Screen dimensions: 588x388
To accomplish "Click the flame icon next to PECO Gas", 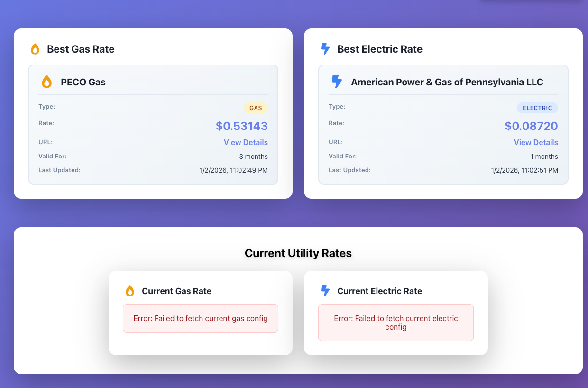I will [x=46, y=82].
